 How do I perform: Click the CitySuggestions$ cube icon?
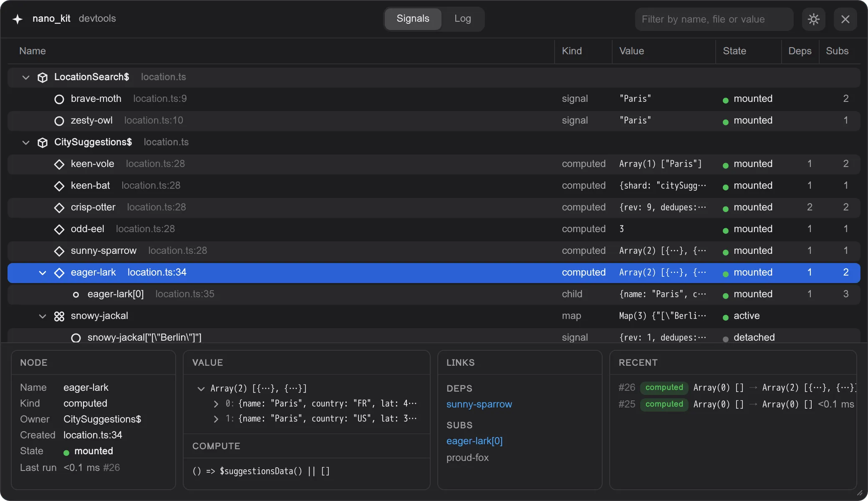click(43, 142)
